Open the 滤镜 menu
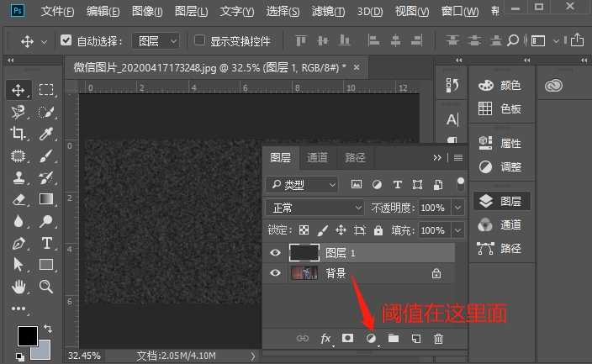 [329, 12]
